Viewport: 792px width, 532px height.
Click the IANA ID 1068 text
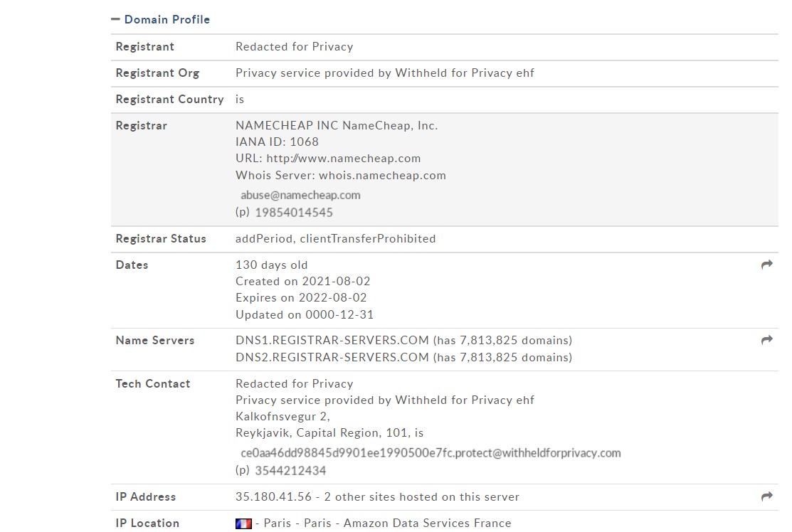point(277,142)
